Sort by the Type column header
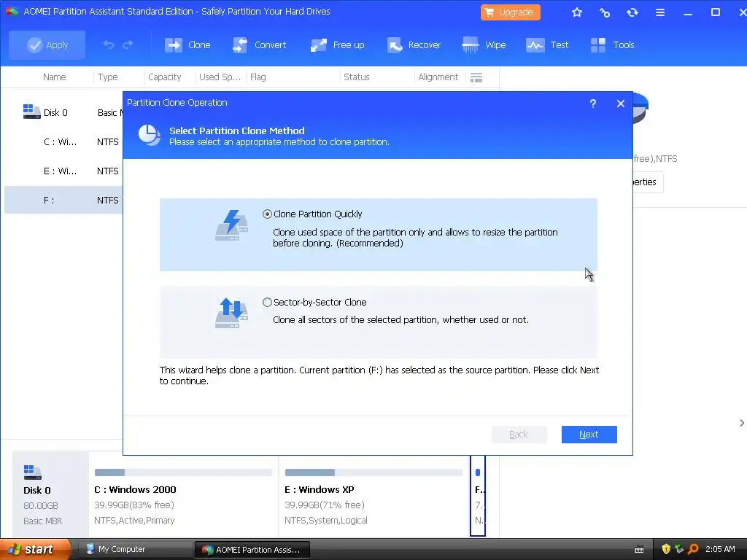This screenshot has height=560, width=747. pos(108,77)
